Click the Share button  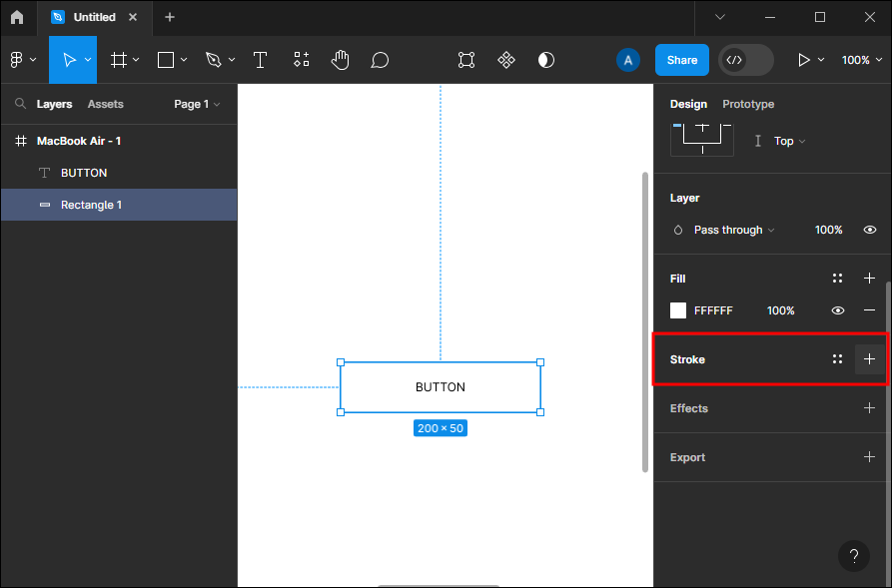[x=682, y=60]
